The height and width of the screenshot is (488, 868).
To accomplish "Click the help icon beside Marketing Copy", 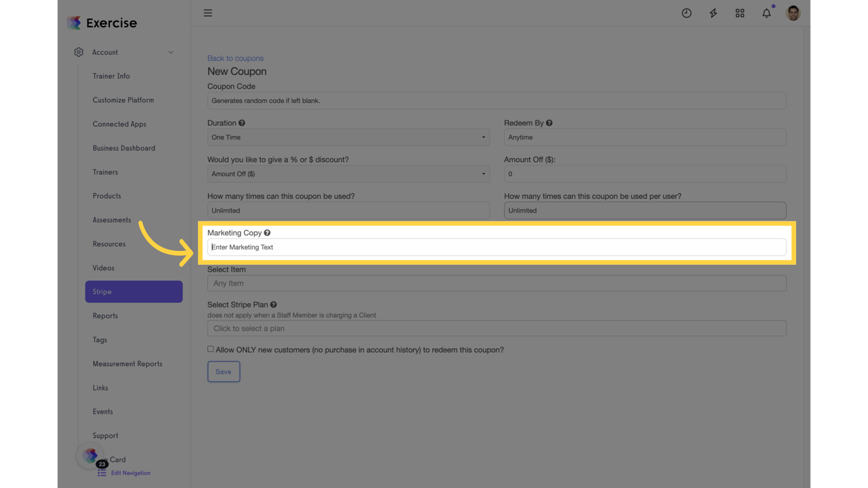I will click(267, 233).
